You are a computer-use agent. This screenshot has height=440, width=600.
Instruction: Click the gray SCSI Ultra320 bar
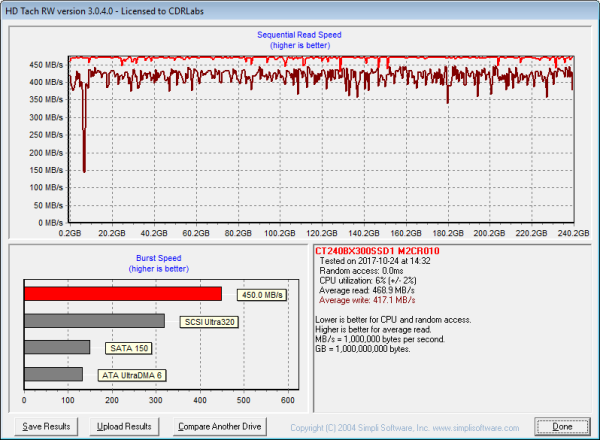click(94, 321)
